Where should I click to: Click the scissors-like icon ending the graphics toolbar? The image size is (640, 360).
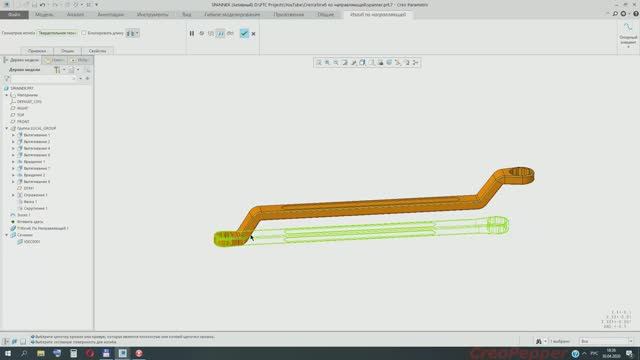click(416, 62)
